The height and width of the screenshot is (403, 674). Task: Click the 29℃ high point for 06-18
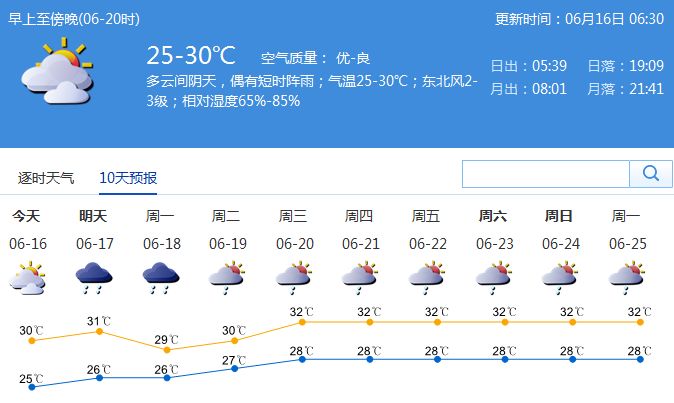click(167, 350)
